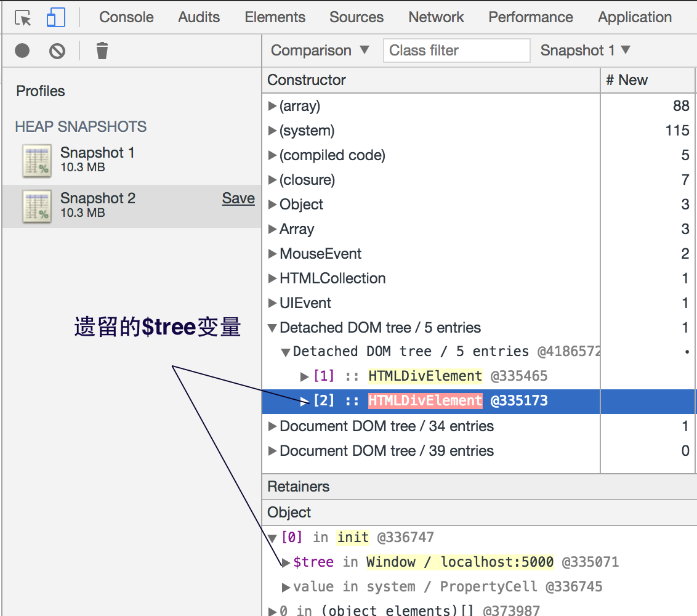Screen dimensions: 697x616
Task: Start recording with the record circle icon
Action: pos(22,51)
